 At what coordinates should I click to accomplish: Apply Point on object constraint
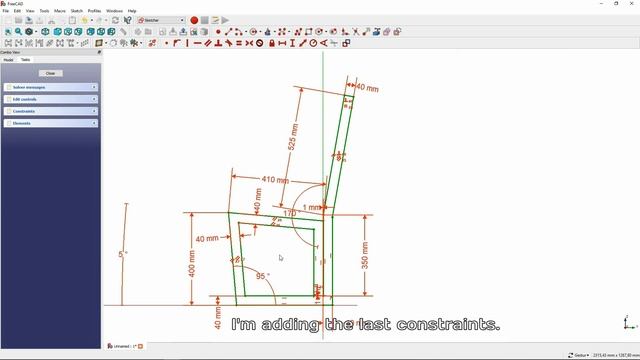176,43
